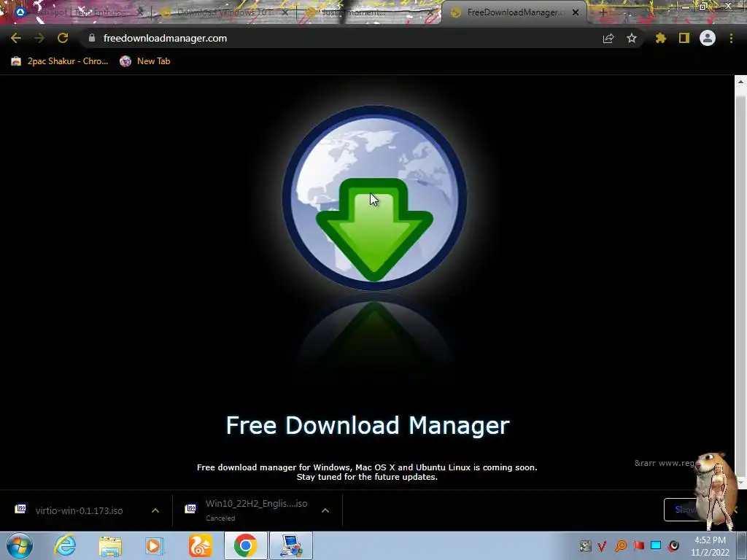
Task: Click the orange magnifier tray icon
Action: tap(621, 545)
